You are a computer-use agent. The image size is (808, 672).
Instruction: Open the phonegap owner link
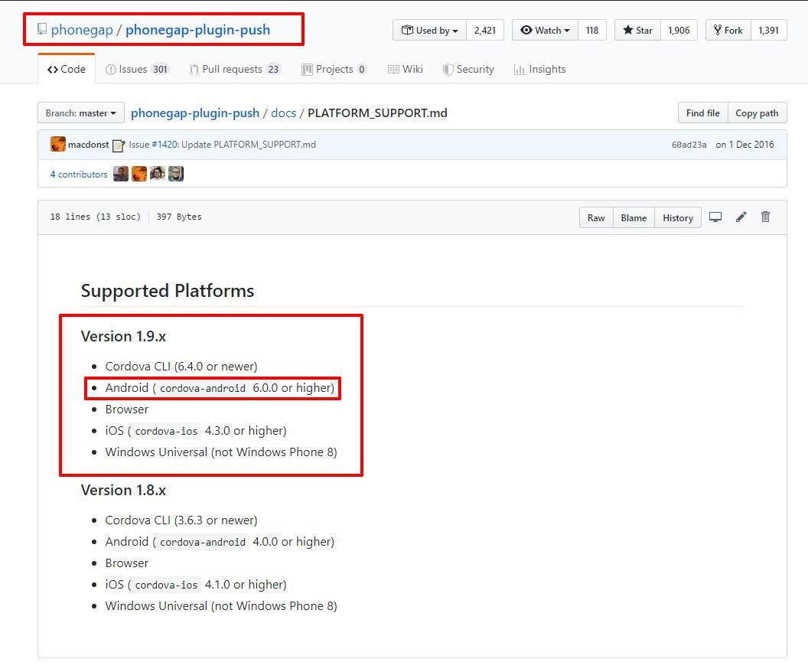(82, 30)
